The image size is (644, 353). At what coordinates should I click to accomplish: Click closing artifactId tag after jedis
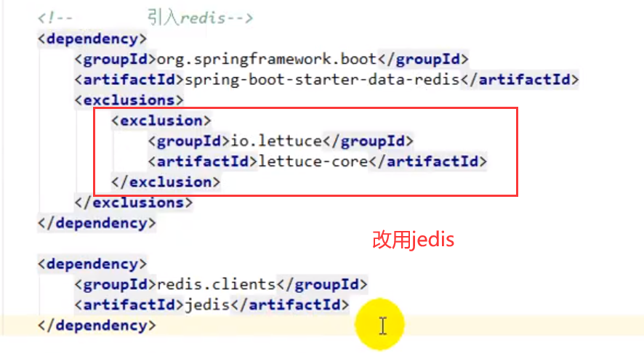[x=290, y=304]
